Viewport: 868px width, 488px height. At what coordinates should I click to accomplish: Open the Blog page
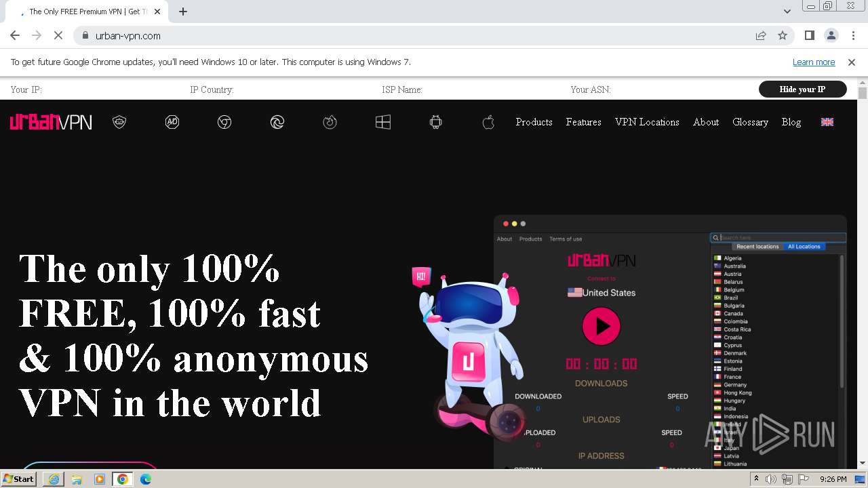[x=791, y=122]
